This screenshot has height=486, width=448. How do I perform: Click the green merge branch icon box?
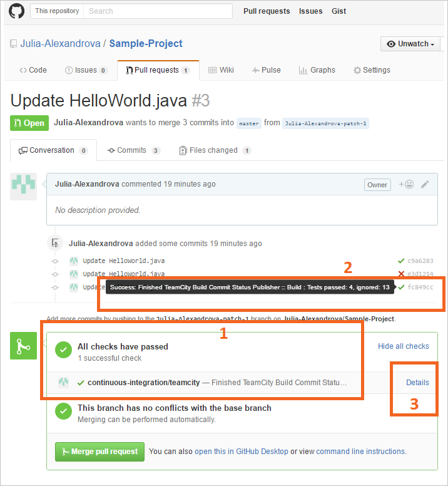click(24, 346)
